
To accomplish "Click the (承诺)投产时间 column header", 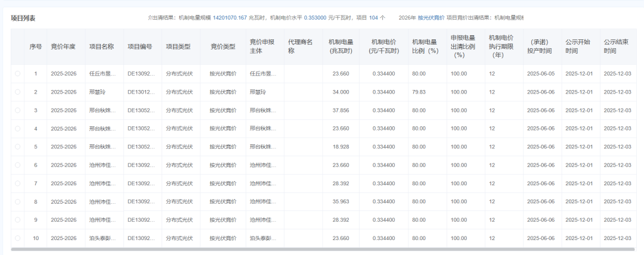I will (x=541, y=46).
